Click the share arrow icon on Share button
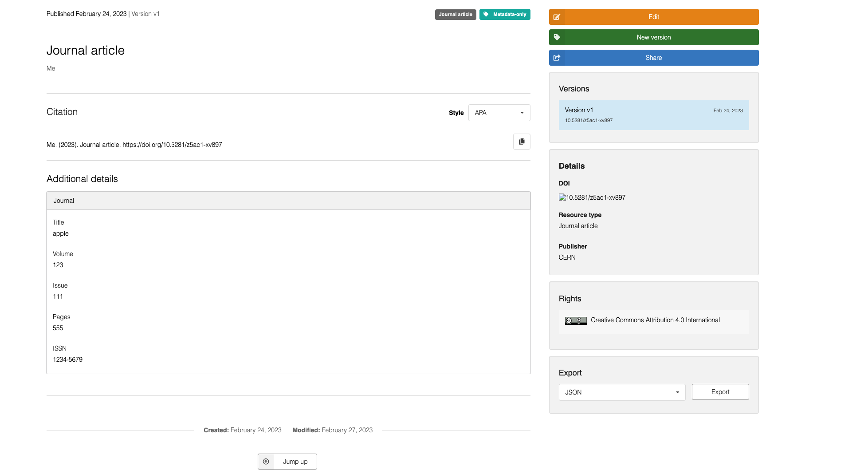The image size is (868, 474). pyautogui.click(x=557, y=58)
